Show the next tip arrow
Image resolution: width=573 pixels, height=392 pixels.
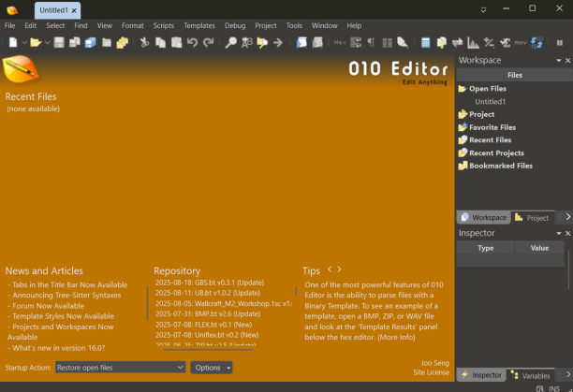339,269
